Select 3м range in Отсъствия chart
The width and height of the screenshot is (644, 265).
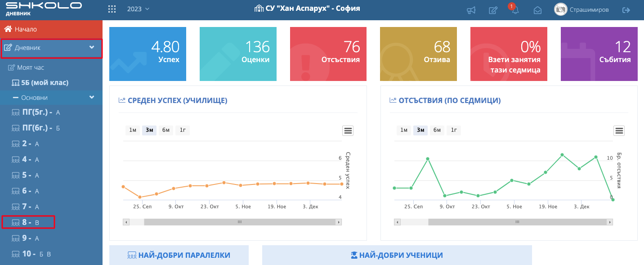pos(420,130)
